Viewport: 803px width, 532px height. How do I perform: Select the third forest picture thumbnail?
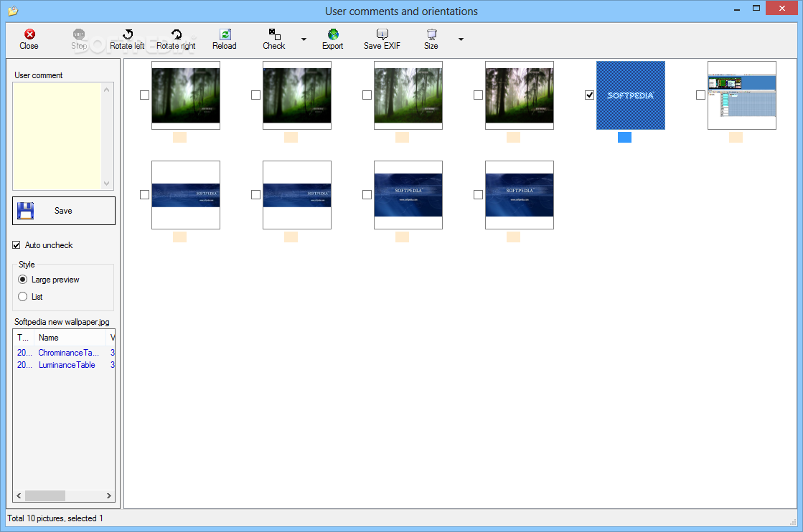[408, 95]
